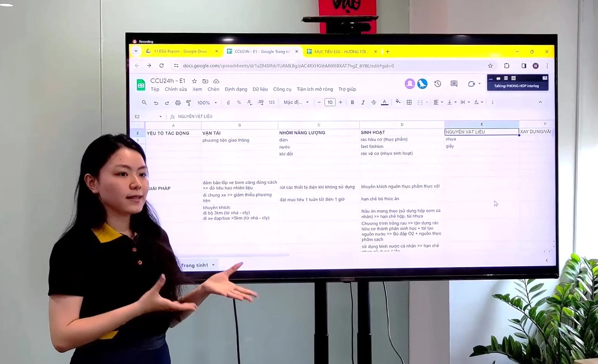The image size is (598, 364).
Task: Increase decimal places button
Action: coord(261,102)
